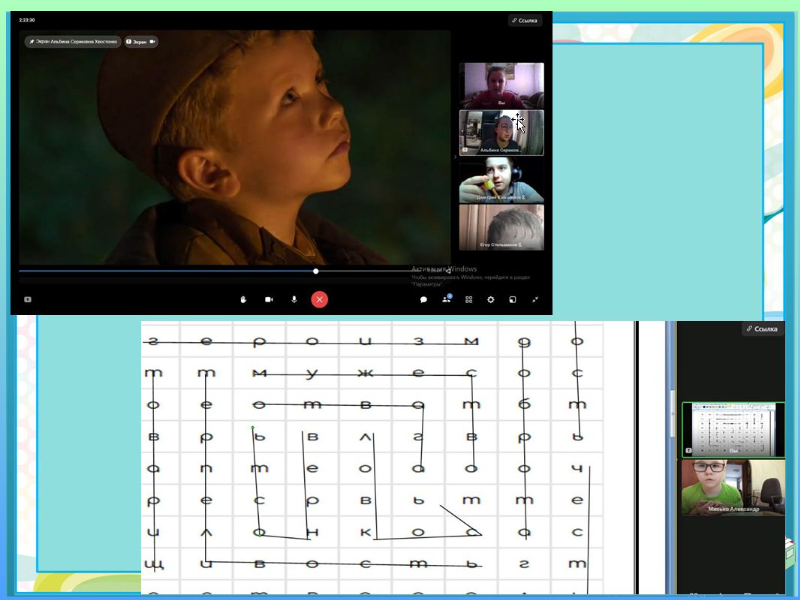Click 'Ссылка' button in the lower call window
This screenshot has width=800, height=600.
[x=762, y=329]
